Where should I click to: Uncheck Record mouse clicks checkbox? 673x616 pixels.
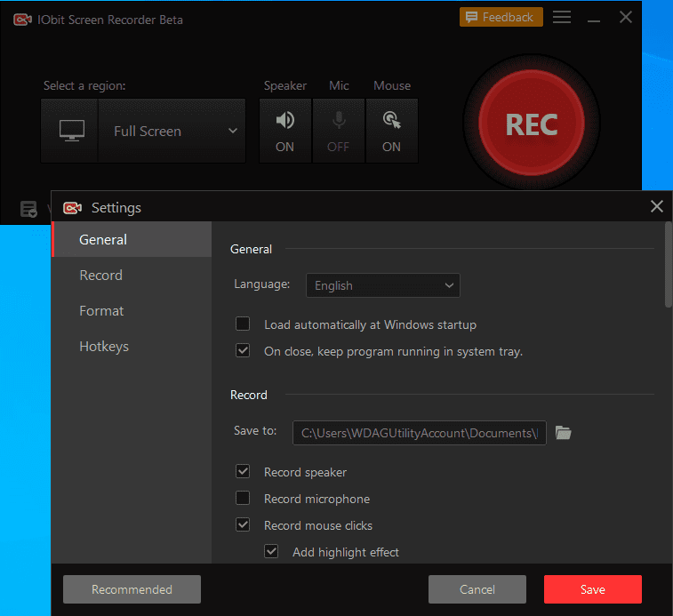point(243,524)
